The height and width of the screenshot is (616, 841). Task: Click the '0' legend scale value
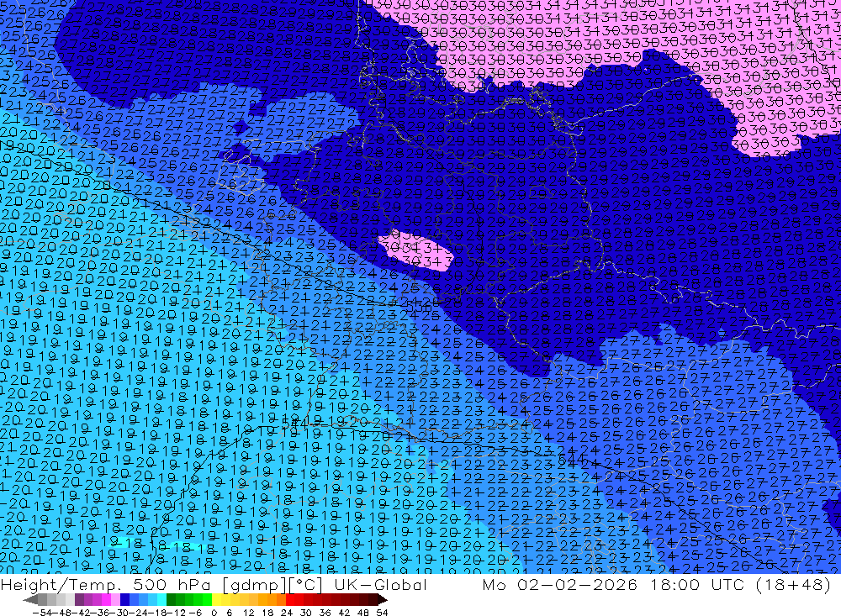tap(214, 613)
